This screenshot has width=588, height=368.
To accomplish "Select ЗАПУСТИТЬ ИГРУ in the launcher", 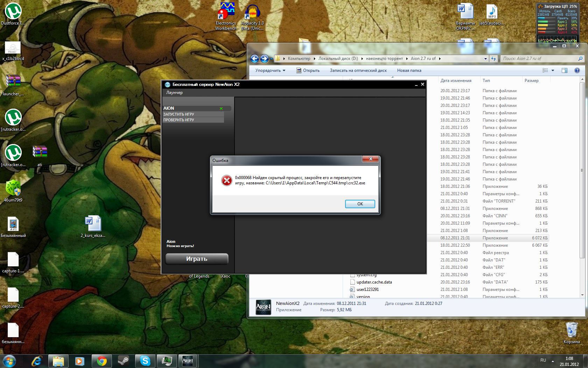I will (193, 114).
